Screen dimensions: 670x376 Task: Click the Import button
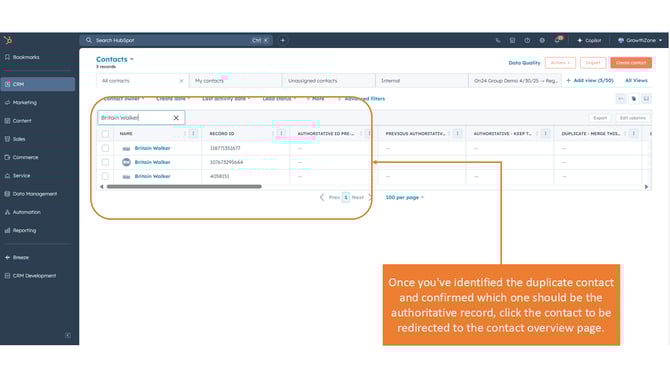click(593, 63)
